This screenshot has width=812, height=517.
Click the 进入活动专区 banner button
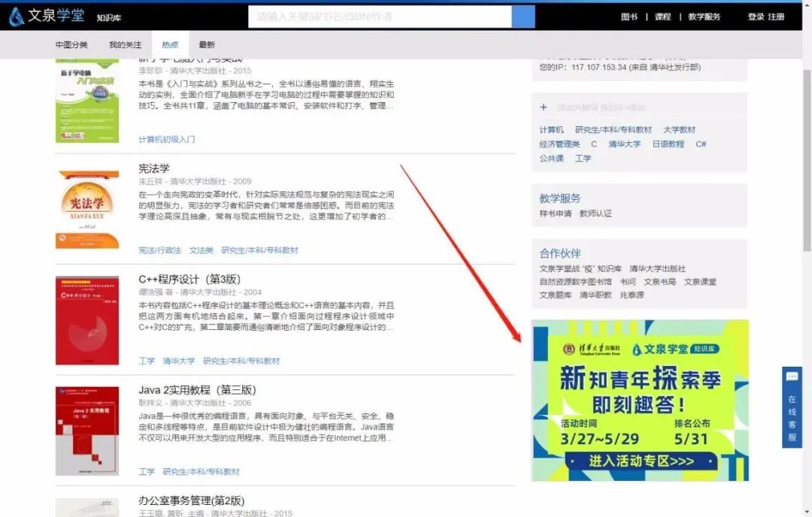click(641, 461)
